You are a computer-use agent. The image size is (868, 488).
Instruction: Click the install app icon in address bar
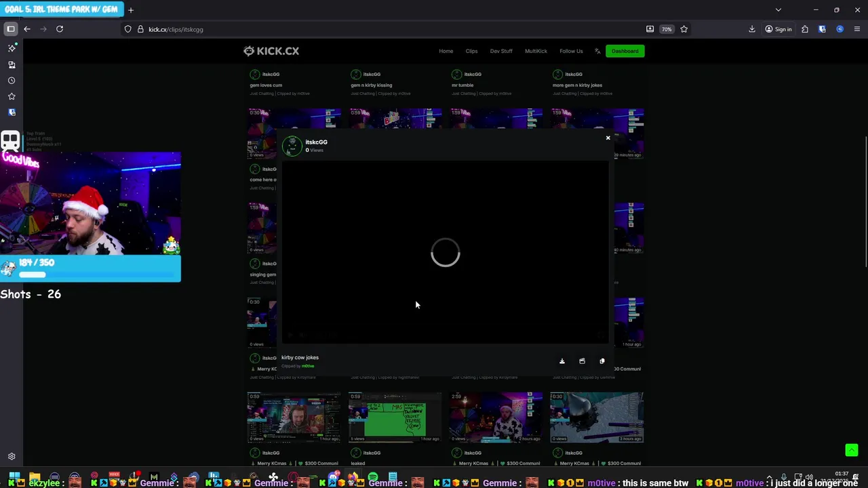650,29
